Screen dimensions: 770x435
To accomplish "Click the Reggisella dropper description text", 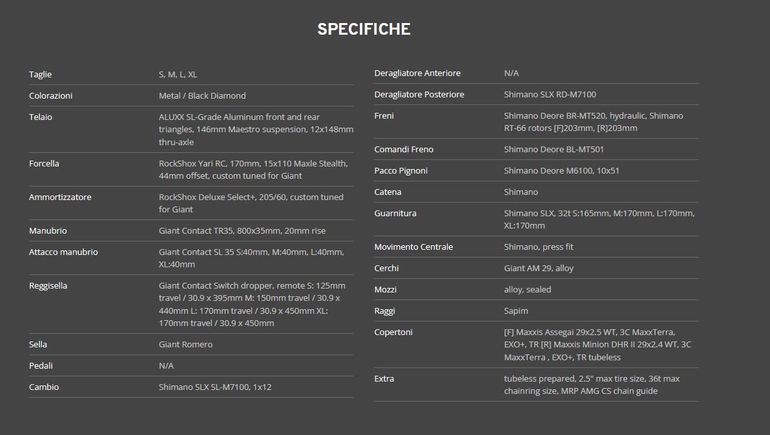I will (x=252, y=304).
